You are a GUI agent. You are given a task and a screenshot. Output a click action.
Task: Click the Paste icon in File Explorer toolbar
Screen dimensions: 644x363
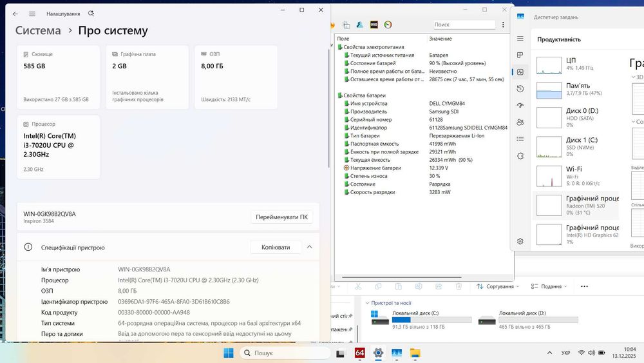coord(399,286)
